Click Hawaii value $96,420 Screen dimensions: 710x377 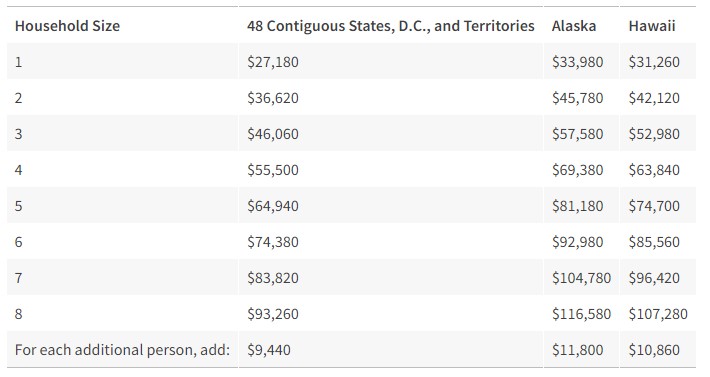654,277
